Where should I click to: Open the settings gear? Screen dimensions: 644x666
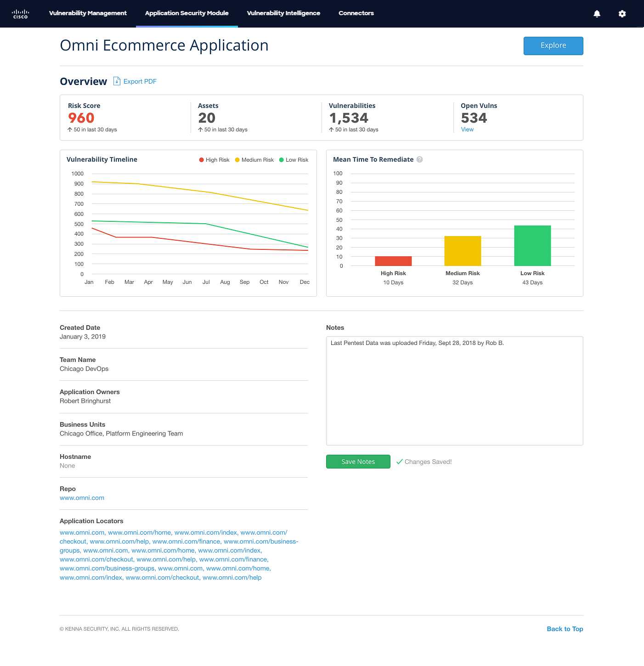(x=622, y=14)
